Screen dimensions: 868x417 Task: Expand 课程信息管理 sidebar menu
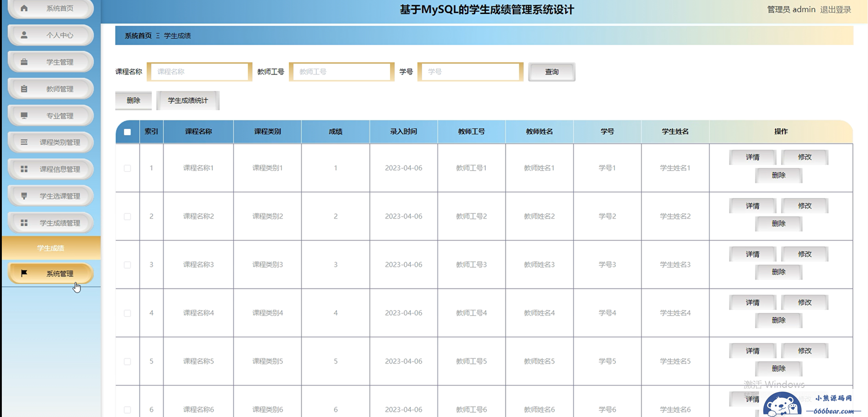(x=51, y=169)
